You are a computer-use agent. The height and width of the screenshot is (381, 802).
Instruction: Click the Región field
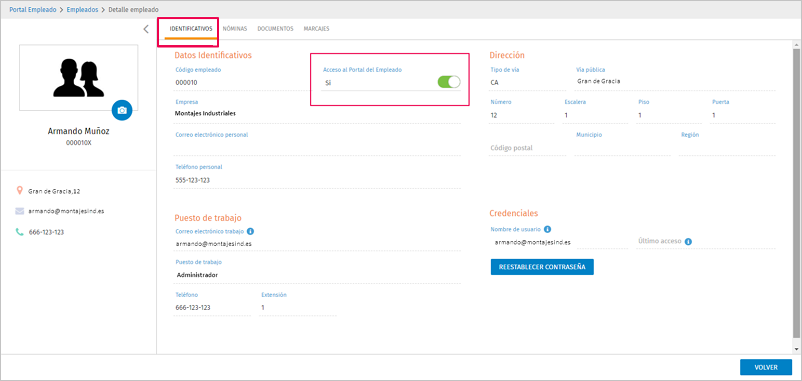(x=727, y=148)
